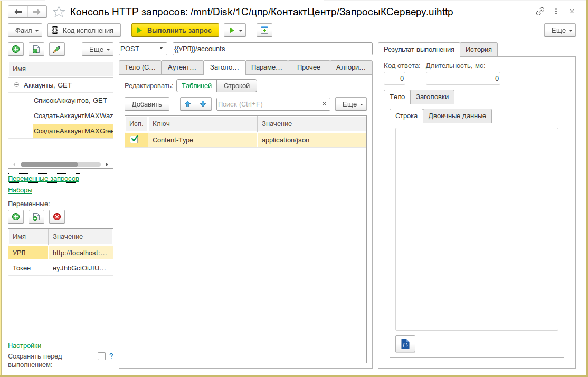Click the red delete variable icon
Viewport: 588px width, 377px height.
tap(57, 217)
